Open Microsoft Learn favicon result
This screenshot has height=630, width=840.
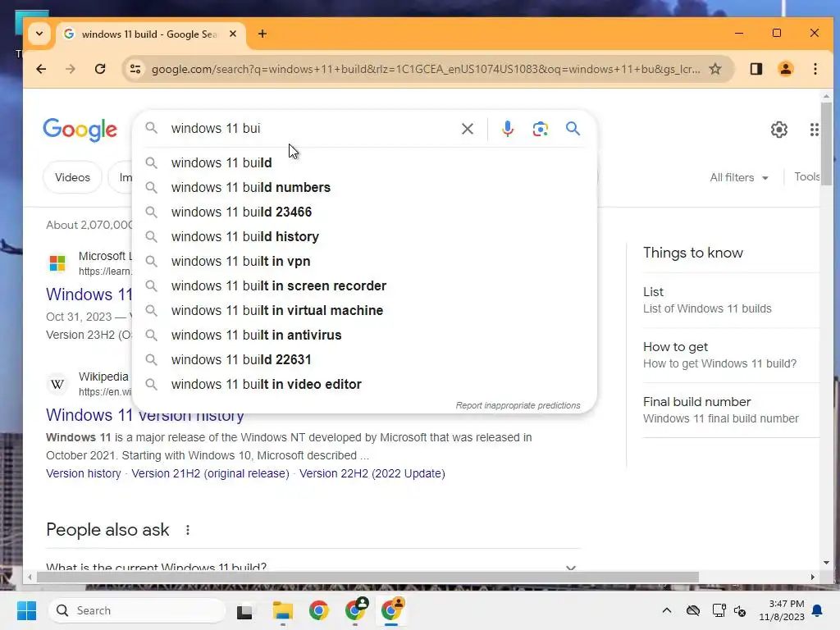pos(57,263)
